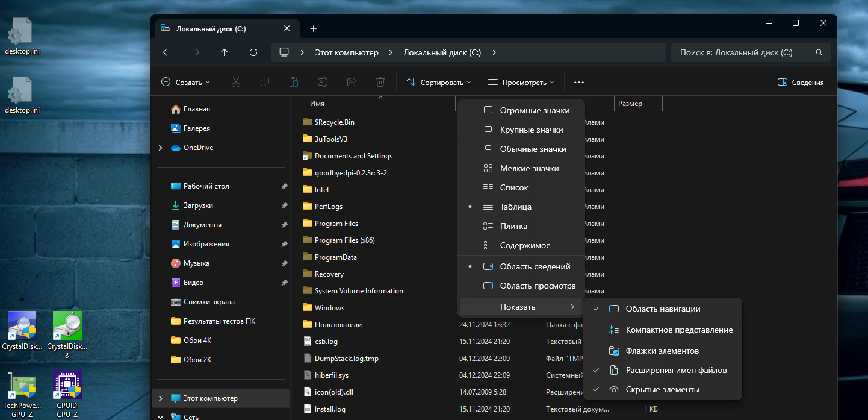The width and height of the screenshot is (868, 420).
Task: Select Крупные значки view option
Action: (x=531, y=130)
